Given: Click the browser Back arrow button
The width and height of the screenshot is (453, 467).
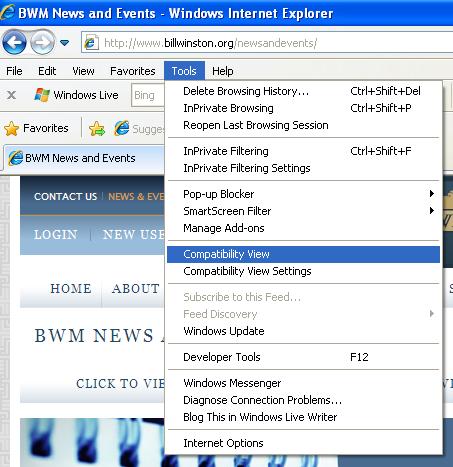Looking at the screenshot, I should 14,42.
